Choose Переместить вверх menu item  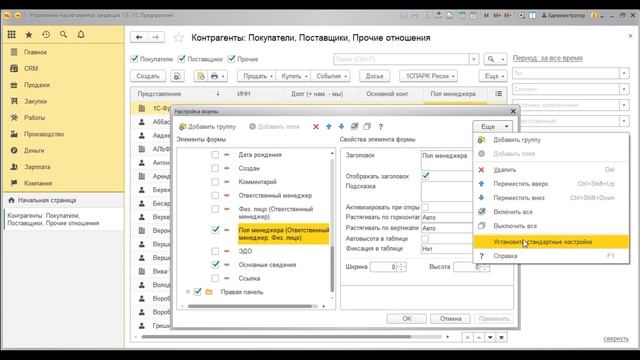click(551, 184)
